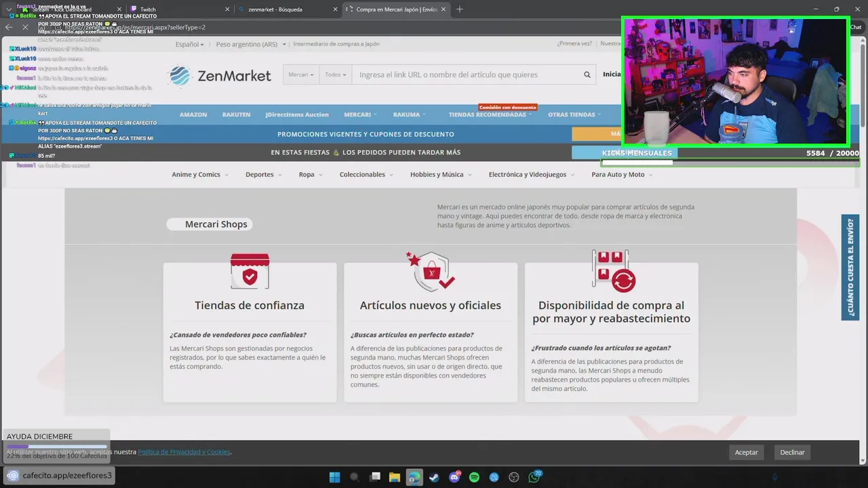The width and height of the screenshot is (868, 488).
Task: Click the Mercari Shops label
Action: pos(210,224)
